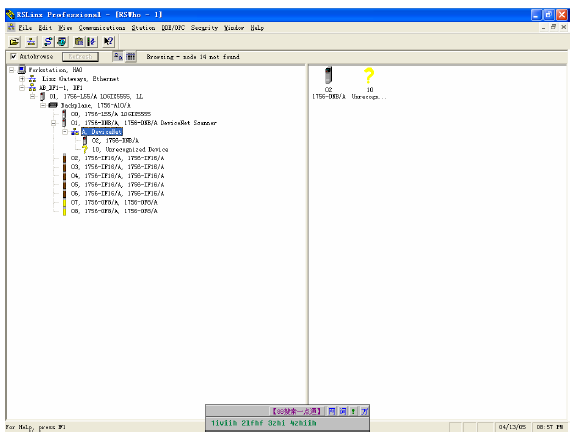Click the green arrow icon in the IME toolbar
The height and width of the screenshot is (435, 578).
pyautogui.click(x=353, y=411)
